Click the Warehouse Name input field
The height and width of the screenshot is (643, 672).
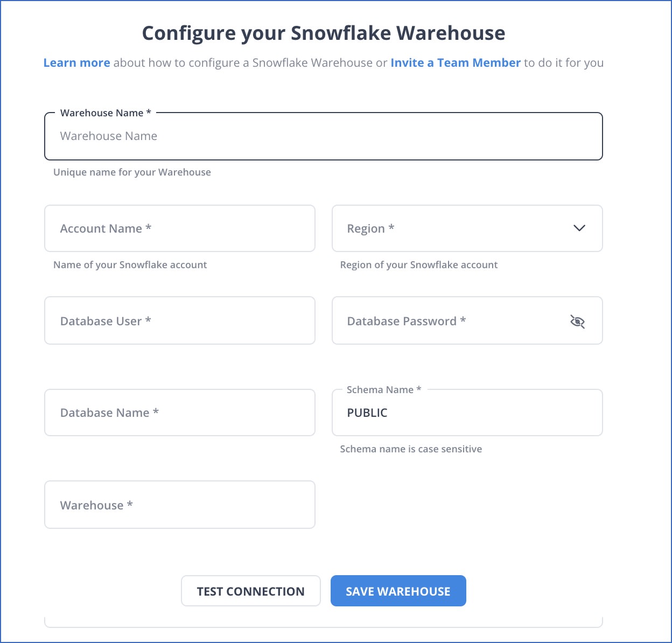(323, 136)
